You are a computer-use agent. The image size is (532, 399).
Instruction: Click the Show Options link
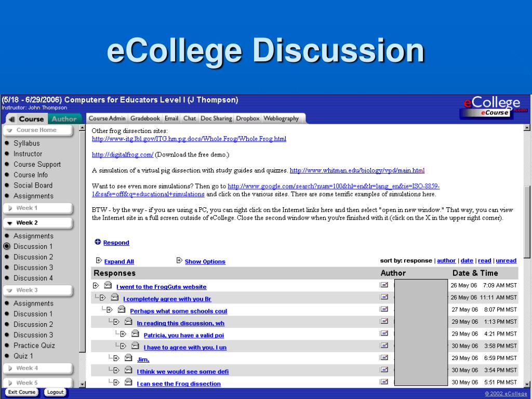pyautogui.click(x=205, y=262)
